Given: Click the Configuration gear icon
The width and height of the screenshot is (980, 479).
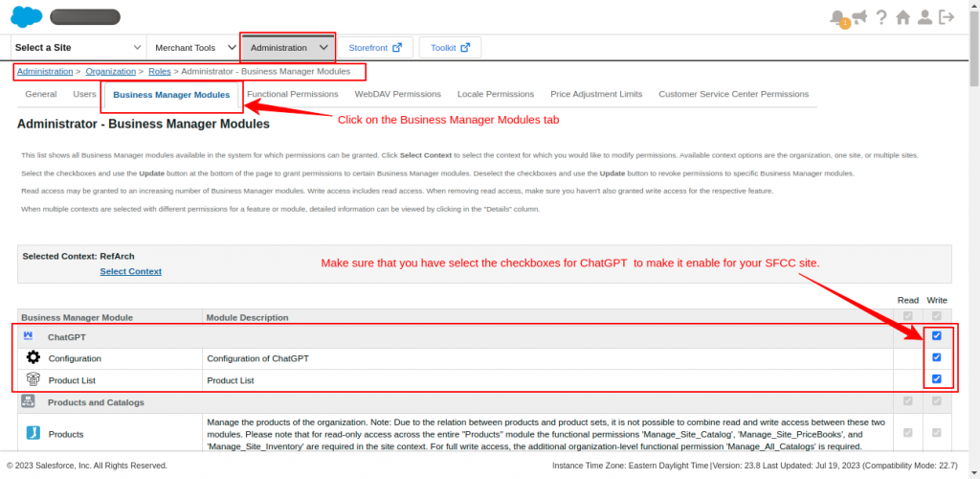Looking at the screenshot, I should pyautogui.click(x=33, y=357).
